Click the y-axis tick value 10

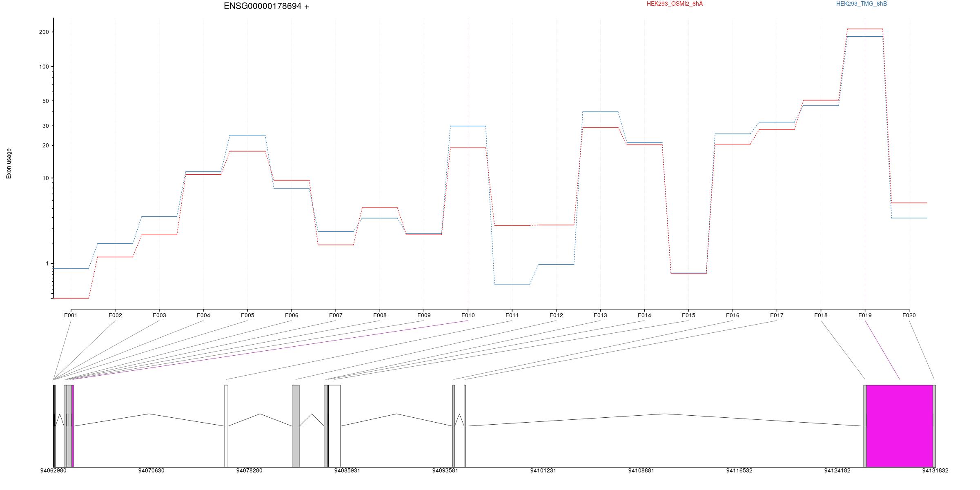(x=45, y=178)
